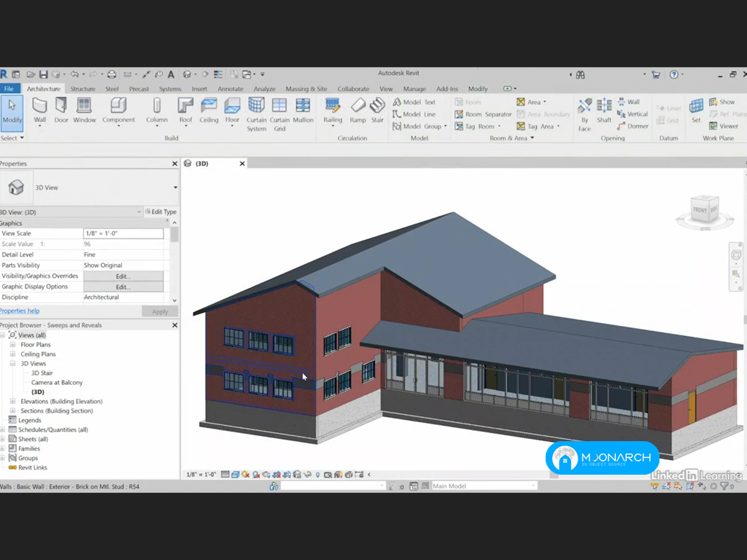The image size is (747, 560).
Task: Click the Ceiling tool
Action: [209, 111]
